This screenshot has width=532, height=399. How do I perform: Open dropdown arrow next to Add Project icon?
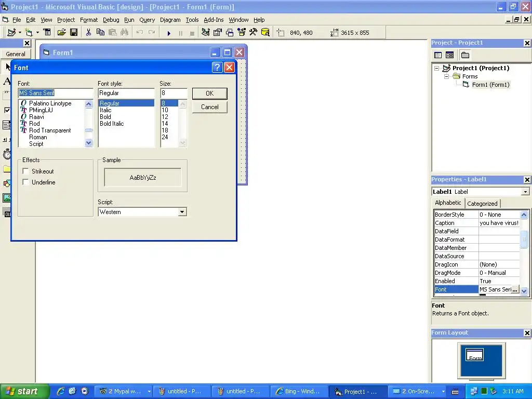[x=20, y=33]
